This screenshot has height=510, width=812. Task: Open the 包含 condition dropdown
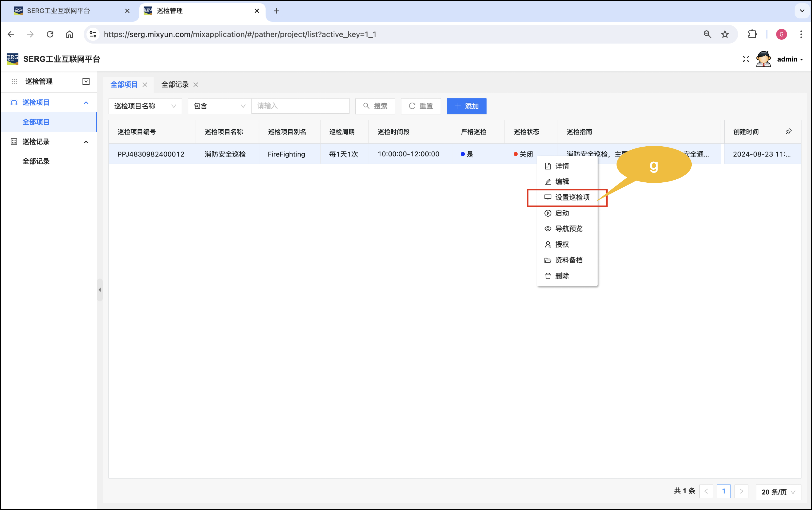tap(219, 106)
